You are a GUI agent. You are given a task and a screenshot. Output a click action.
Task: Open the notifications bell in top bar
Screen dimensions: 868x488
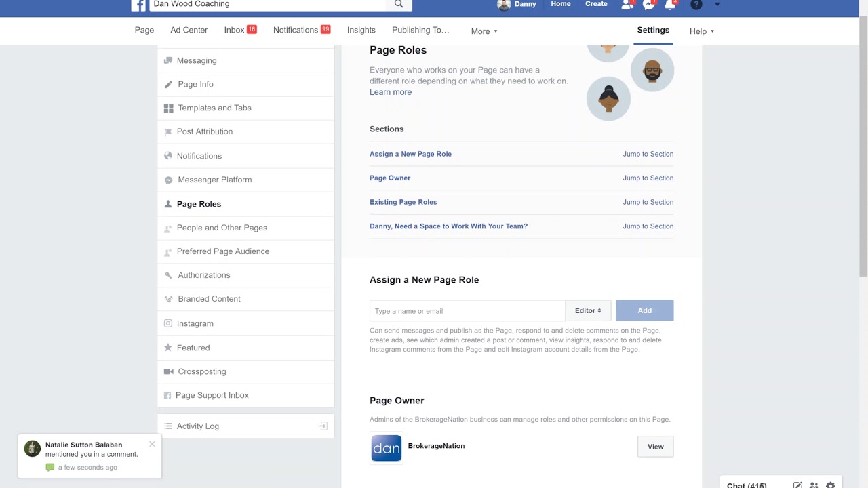tap(670, 5)
